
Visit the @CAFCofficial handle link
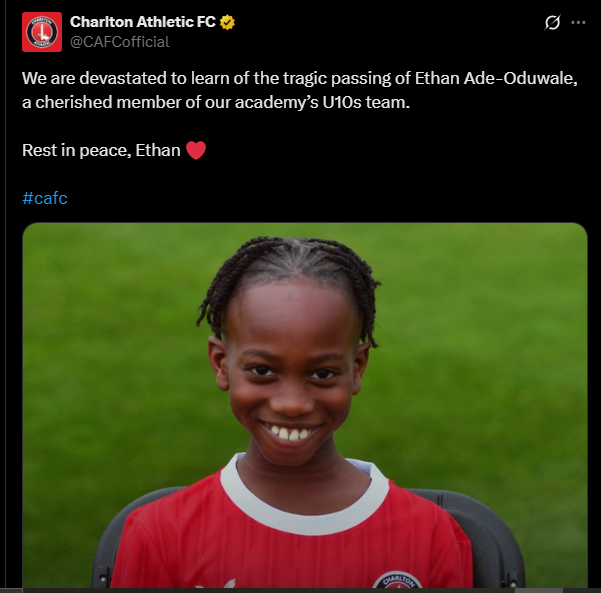(120, 42)
